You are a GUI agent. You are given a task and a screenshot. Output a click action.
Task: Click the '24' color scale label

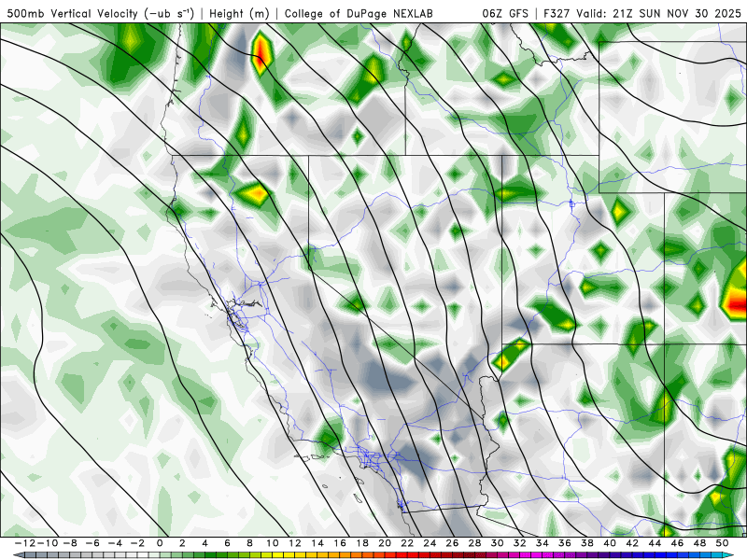coord(430,543)
